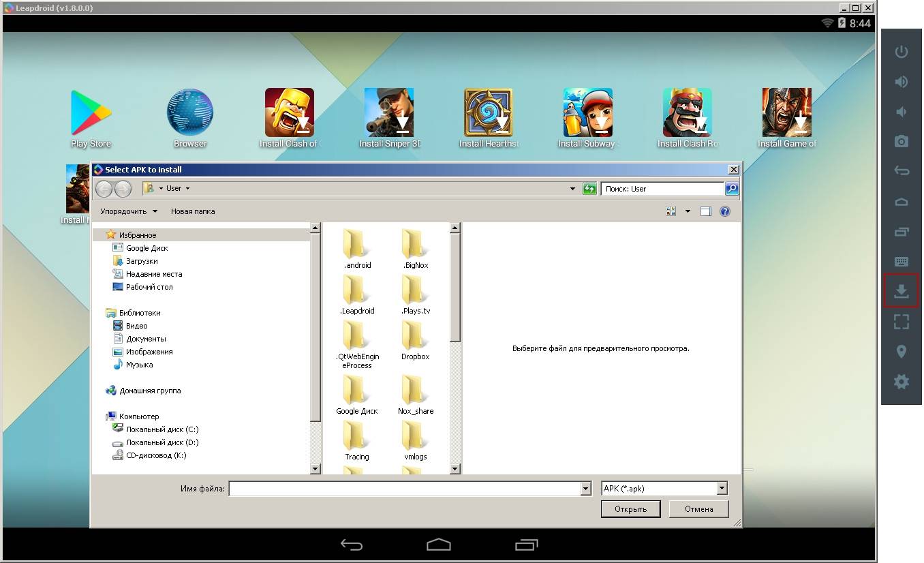Image resolution: width=924 pixels, height=563 pixels.
Task: Open the sidebar keyboard icon
Action: 901,262
